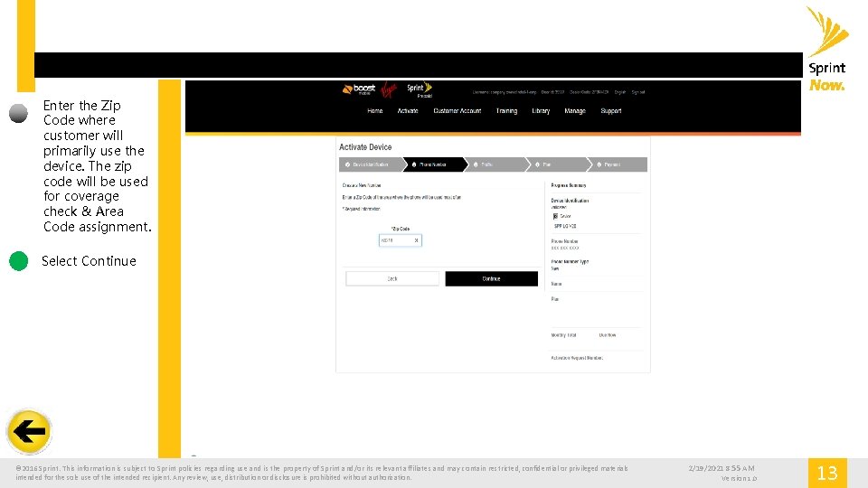Click slide page number 13

(x=827, y=473)
